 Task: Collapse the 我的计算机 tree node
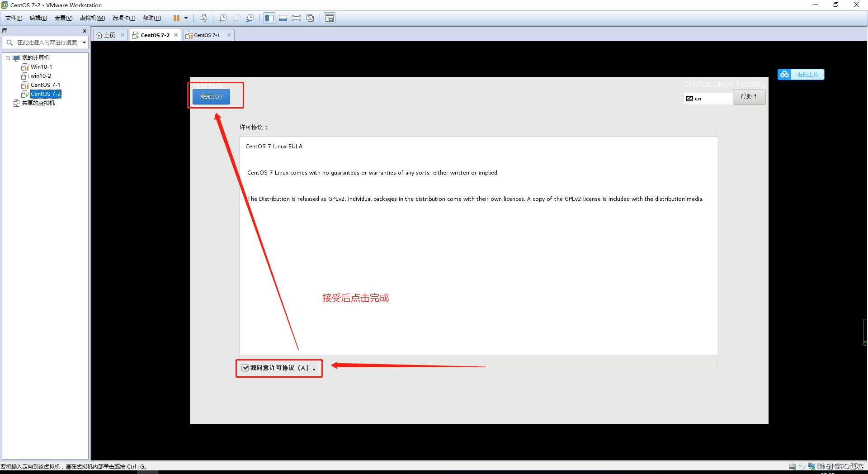pos(8,58)
